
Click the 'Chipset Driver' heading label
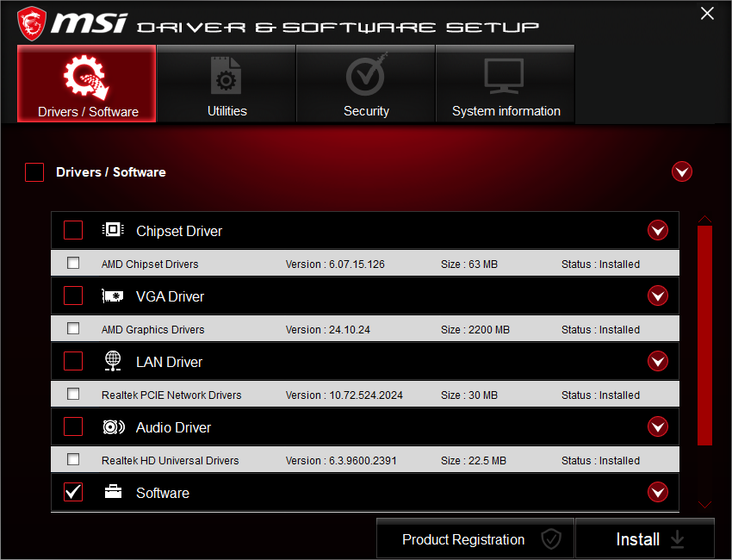tap(179, 231)
